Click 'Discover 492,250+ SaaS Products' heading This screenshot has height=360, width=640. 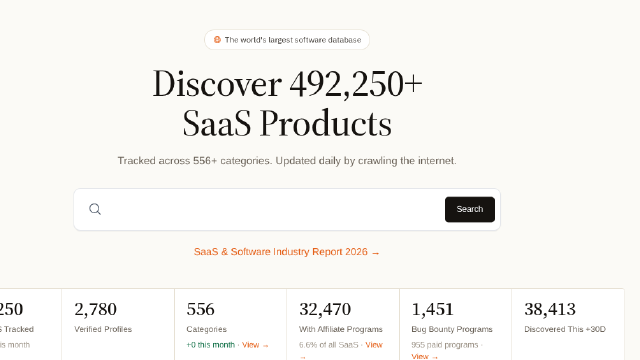(x=287, y=103)
